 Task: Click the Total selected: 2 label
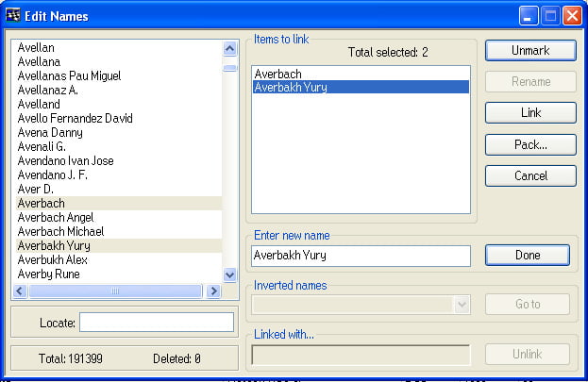point(388,52)
